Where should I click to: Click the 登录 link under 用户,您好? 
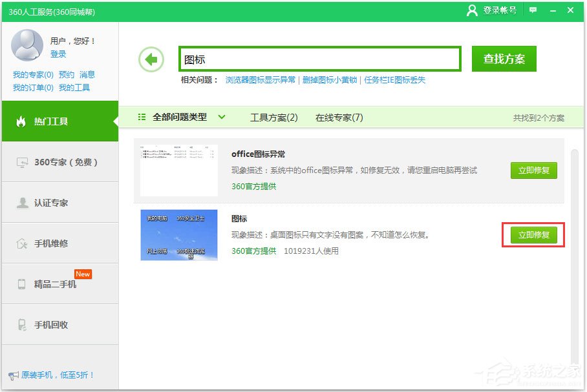[x=58, y=54]
